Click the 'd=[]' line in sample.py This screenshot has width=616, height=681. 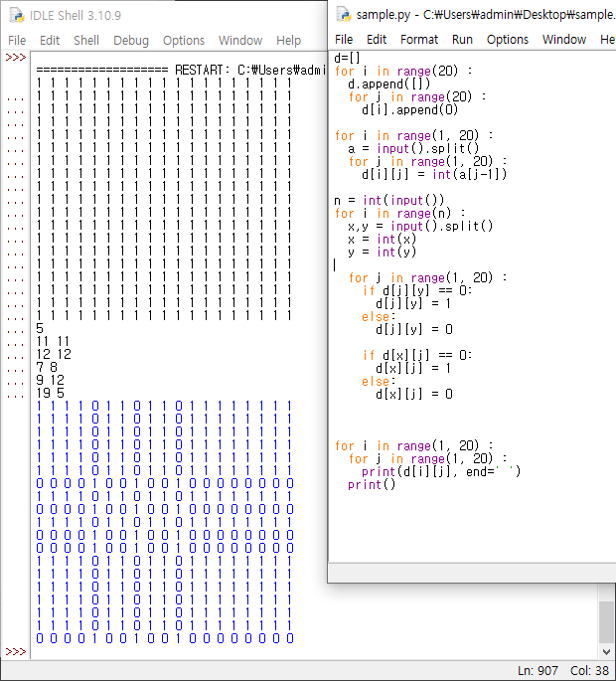pyautogui.click(x=348, y=58)
